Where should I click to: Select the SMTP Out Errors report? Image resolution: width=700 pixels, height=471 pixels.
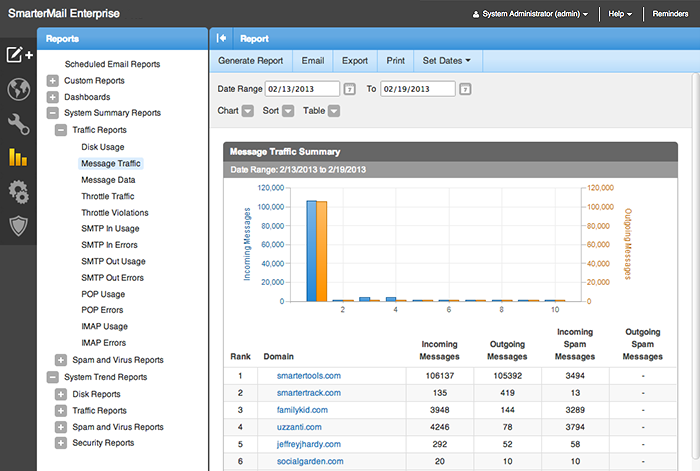[112, 278]
